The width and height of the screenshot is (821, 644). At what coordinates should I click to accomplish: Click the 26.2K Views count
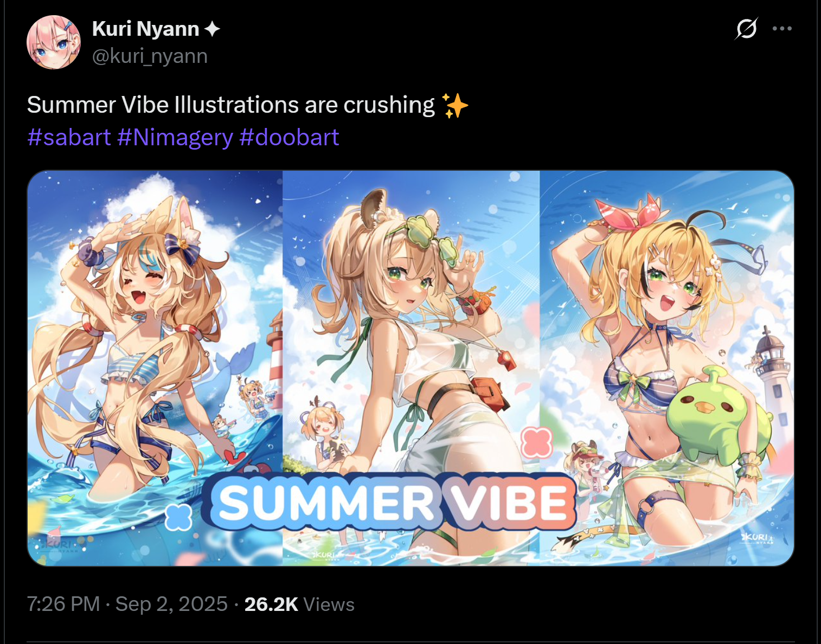pyautogui.click(x=299, y=604)
